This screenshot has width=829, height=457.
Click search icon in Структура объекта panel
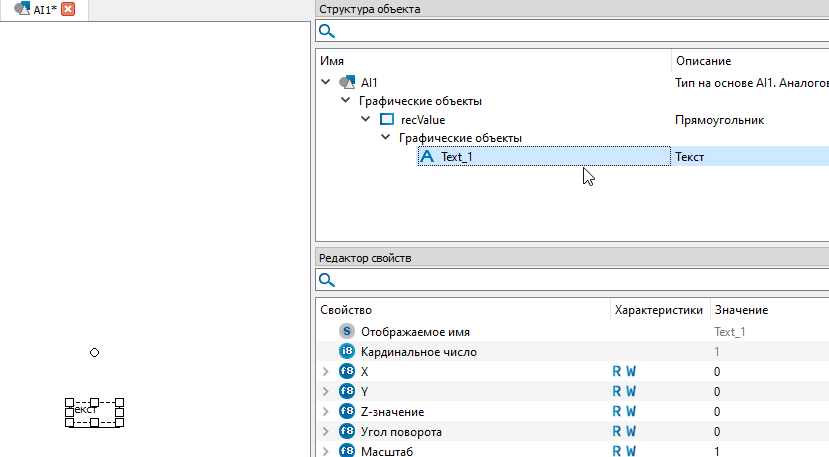327,32
